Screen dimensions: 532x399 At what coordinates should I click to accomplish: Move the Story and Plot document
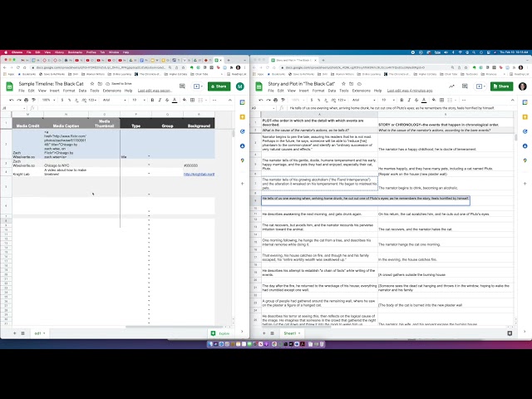tap(351, 83)
